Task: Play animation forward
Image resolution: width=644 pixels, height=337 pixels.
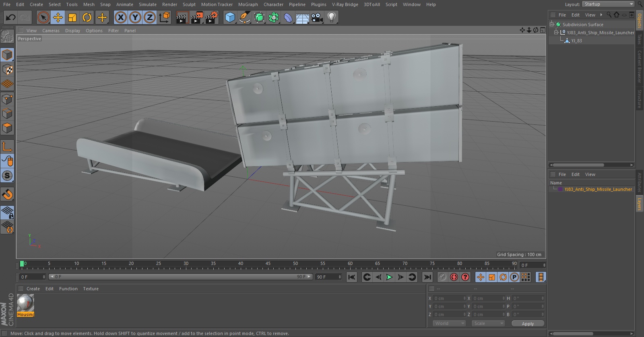Action: (389, 277)
